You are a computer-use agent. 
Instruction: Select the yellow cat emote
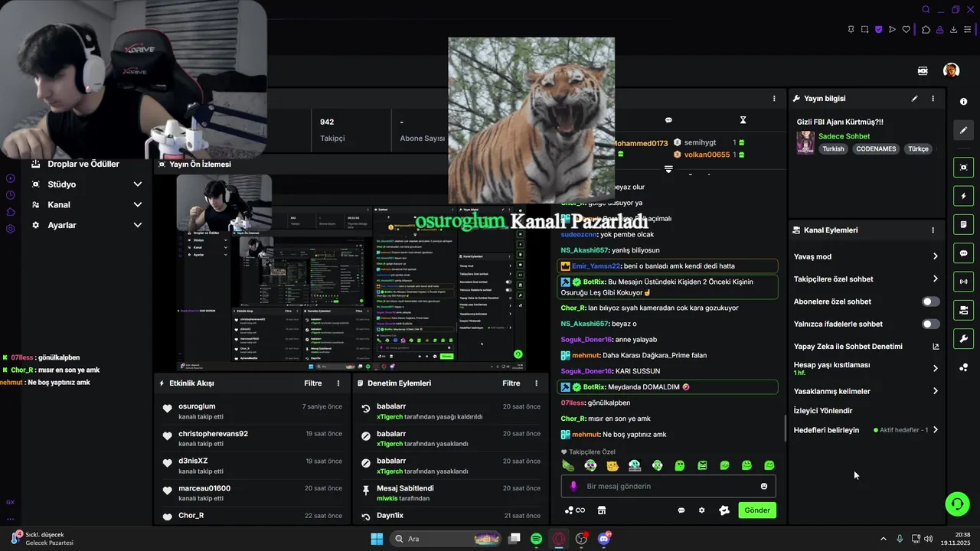612,465
